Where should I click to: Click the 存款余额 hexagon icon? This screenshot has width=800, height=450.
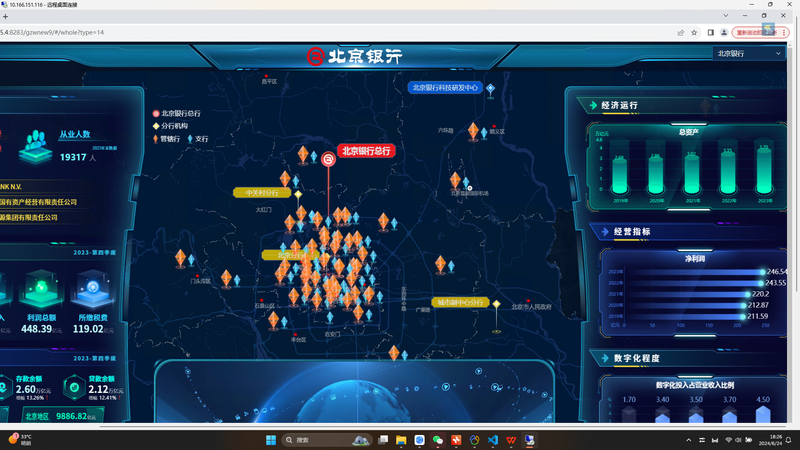(4, 388)
